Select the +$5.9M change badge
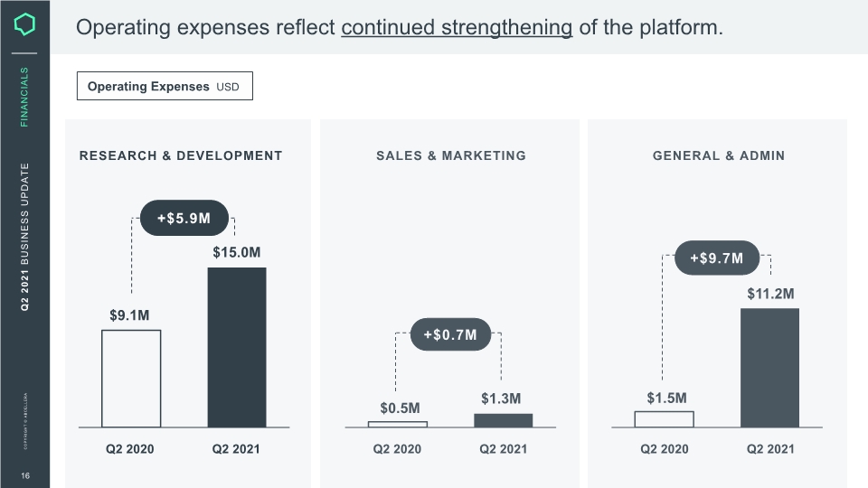 coord(184,218)
